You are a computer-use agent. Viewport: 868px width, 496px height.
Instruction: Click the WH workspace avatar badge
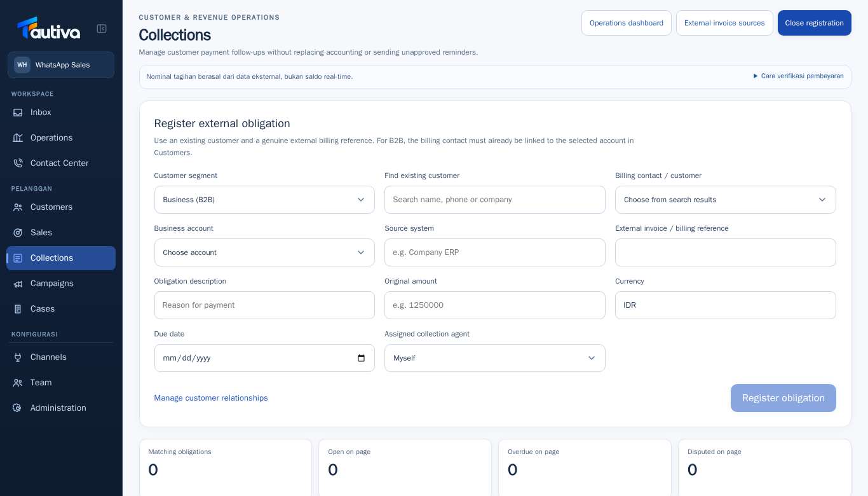(22, 65)
